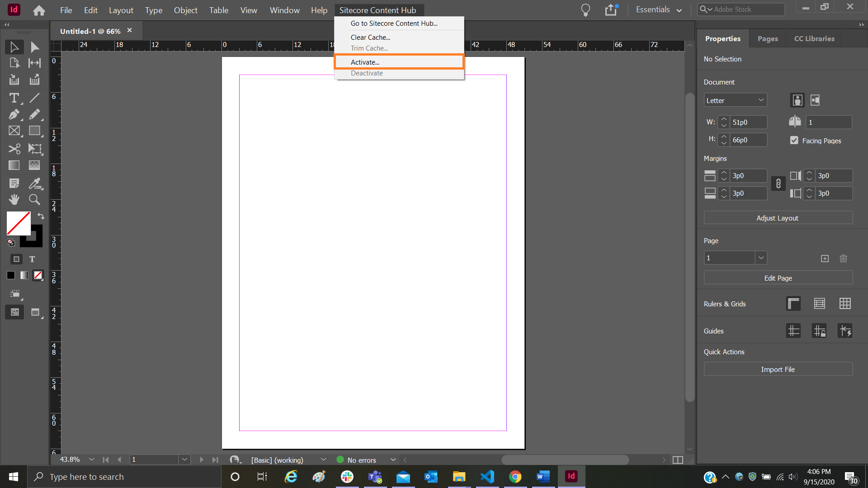The width and height of the screenshot is (868, 488).
Task: Open the status bar page number dropdown
Action: (184, 460)
